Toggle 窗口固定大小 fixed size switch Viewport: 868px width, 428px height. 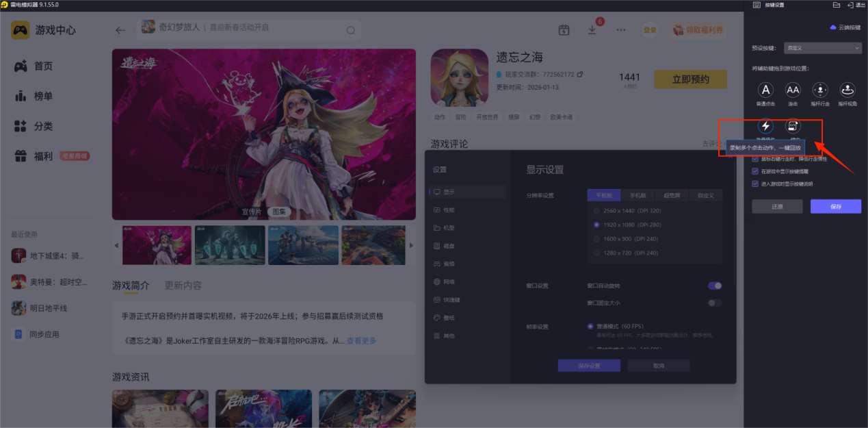point(715,303)
